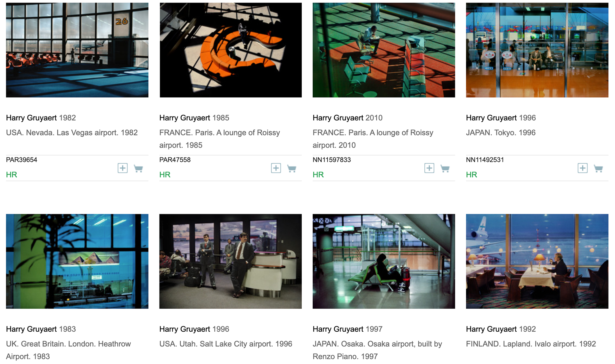The height and width of the screenshot is (364, 615).
Task: Open caption JAPAN. Tokyo. 1996
Action: pos(501,133)
